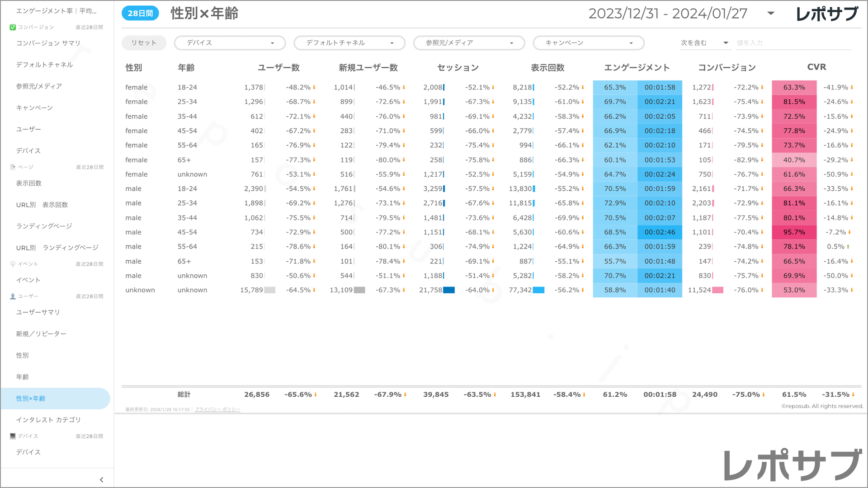Image resolution: width=868 pixels, height=488 pixels.
Task: Click the 値を入力 text field
Action: point(793,43)
